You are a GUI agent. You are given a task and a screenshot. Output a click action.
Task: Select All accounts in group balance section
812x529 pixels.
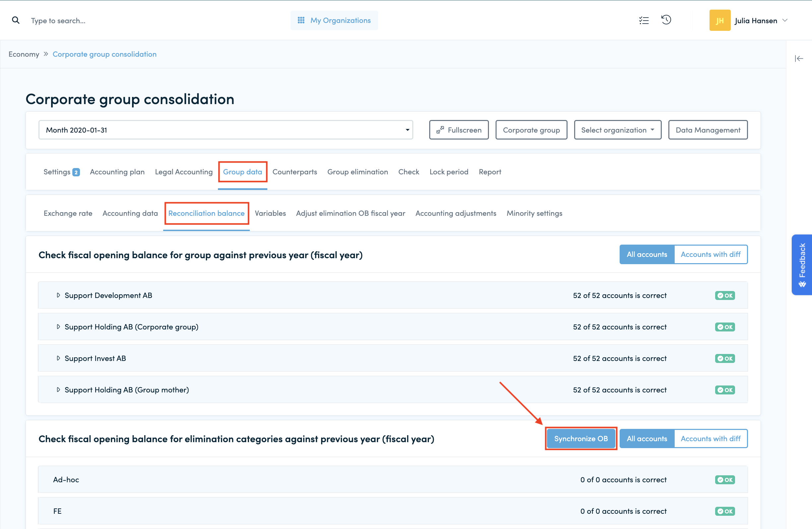[647, 255]
